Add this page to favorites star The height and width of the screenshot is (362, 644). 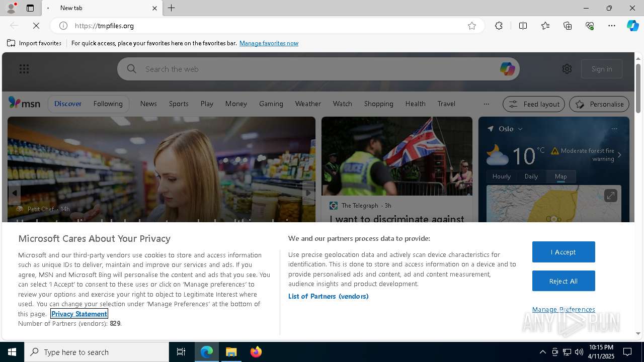(471, 26)
